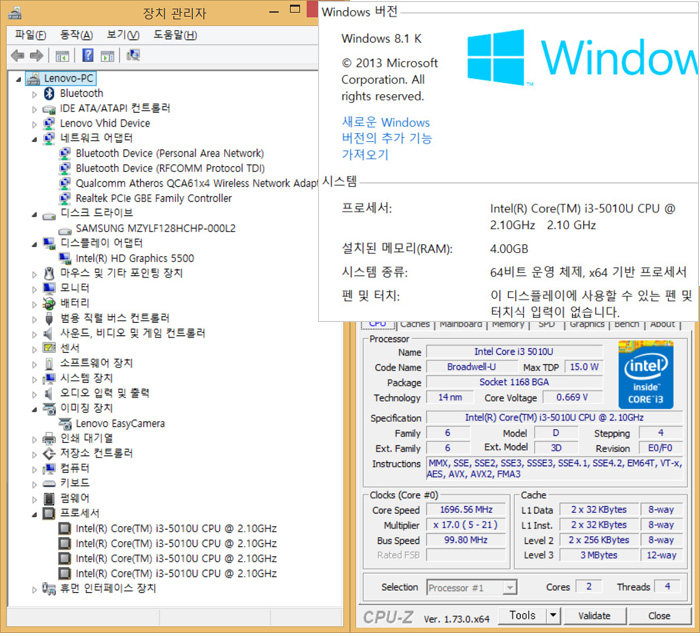Click the 범용 직렬 버스 컨트롤러 USB icon
The image size is (700, 636).
click(49, 318)
